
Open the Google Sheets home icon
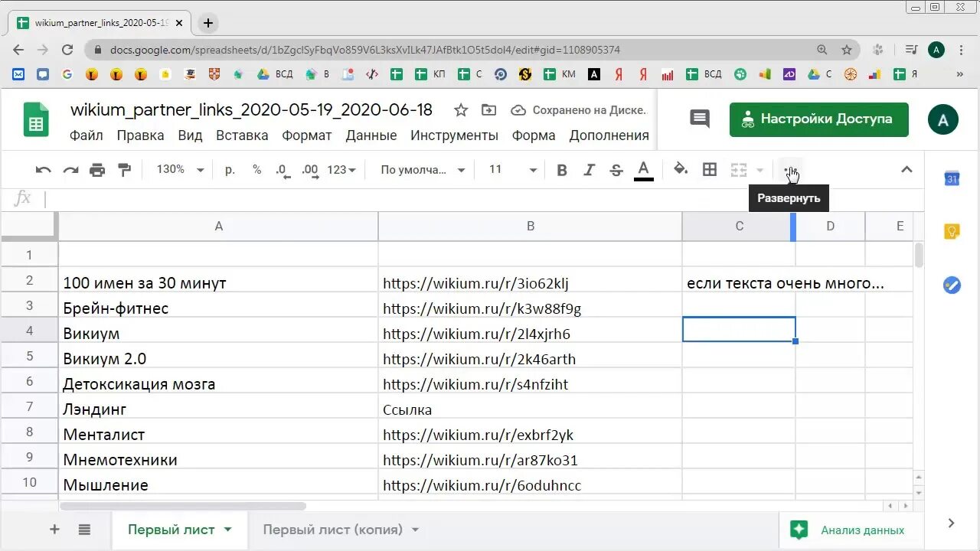point(35,119)
